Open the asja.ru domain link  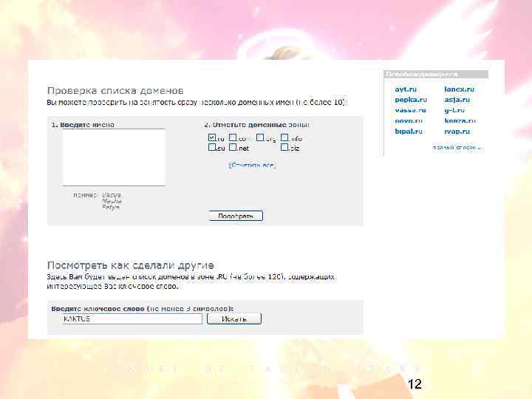pos(457,100)
